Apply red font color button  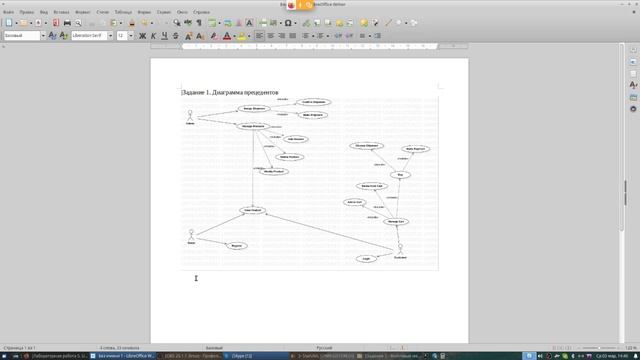coord(227,36)
